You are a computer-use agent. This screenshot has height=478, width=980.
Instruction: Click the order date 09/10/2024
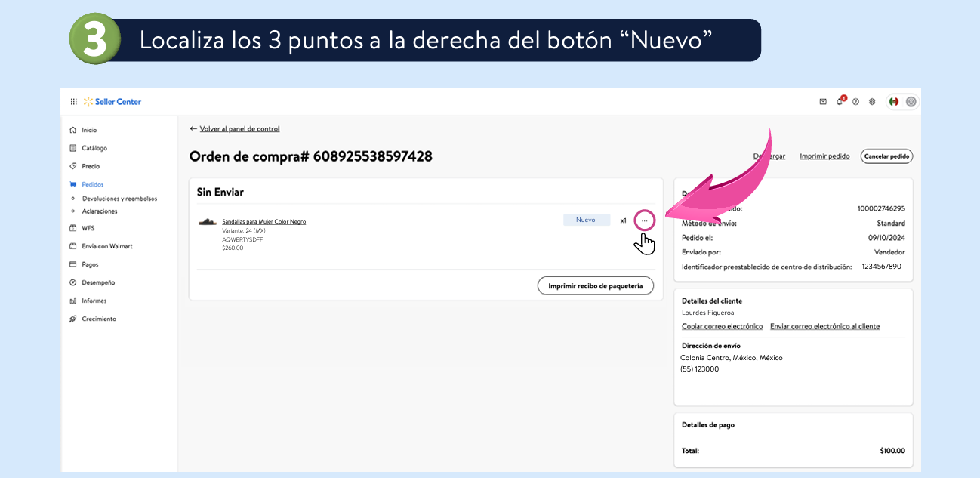[886, 237]
